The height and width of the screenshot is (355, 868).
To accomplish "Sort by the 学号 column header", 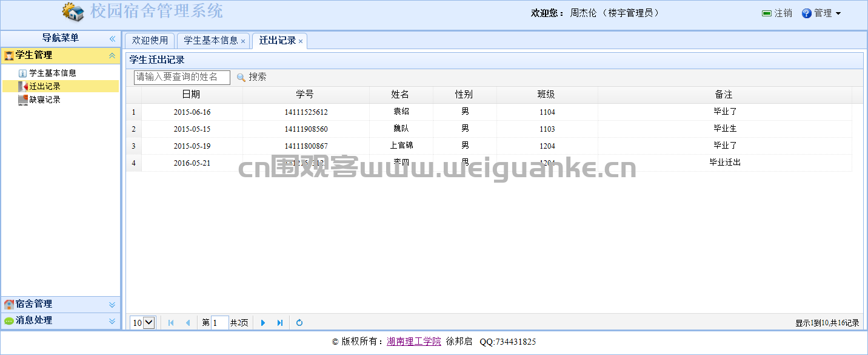I will pyautogui.click(x=305, y=95).
